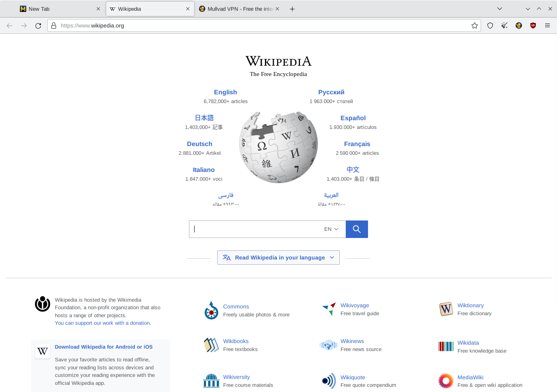Open the Wikivoyage project link
The height and width of the screenshot is (392, 557).
pos(355,306)
